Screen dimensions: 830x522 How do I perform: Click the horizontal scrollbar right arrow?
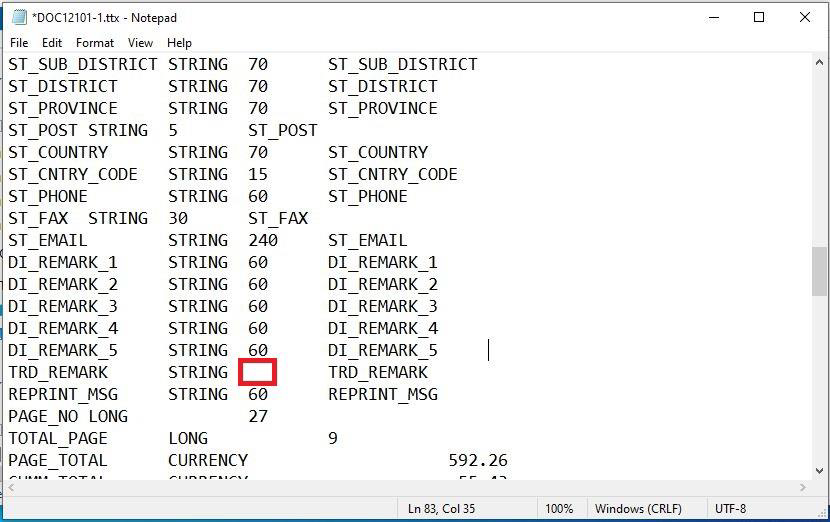click(802, 487)
